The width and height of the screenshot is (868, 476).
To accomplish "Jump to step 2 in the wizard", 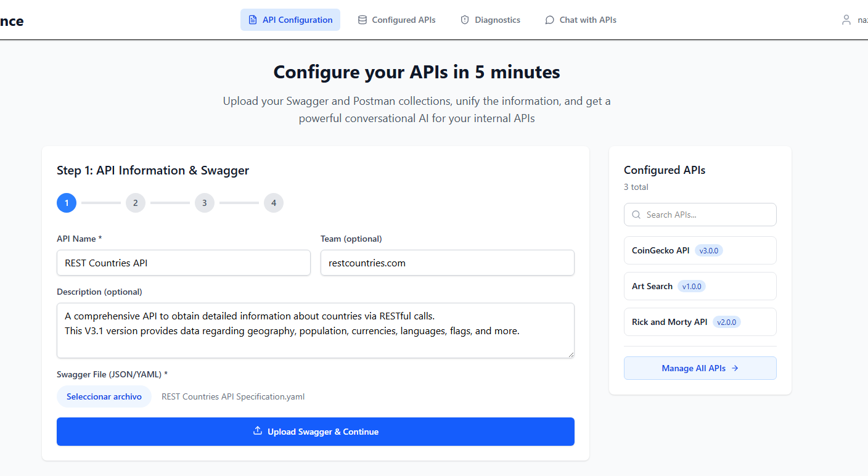I will coord(136,203).
